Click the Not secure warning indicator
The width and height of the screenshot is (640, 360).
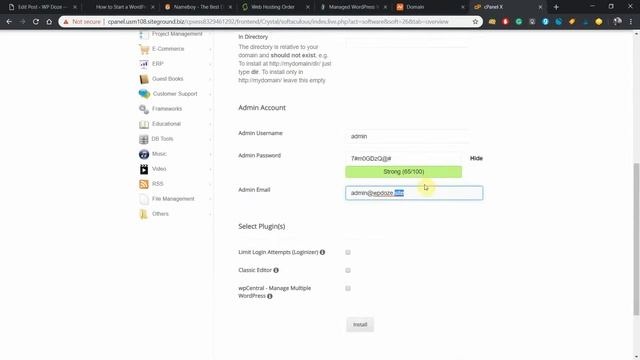82,22
